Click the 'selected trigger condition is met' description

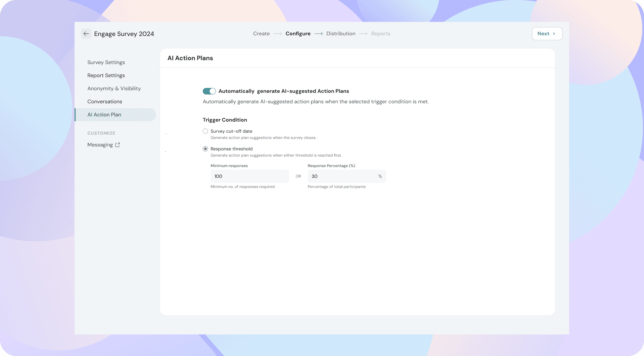(316, 102)
